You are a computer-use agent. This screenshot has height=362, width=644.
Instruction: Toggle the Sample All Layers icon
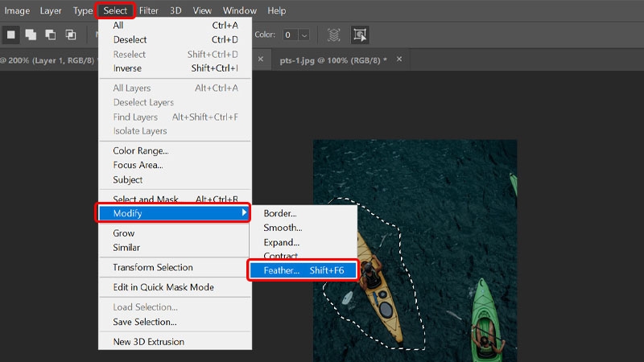point(333,35)
